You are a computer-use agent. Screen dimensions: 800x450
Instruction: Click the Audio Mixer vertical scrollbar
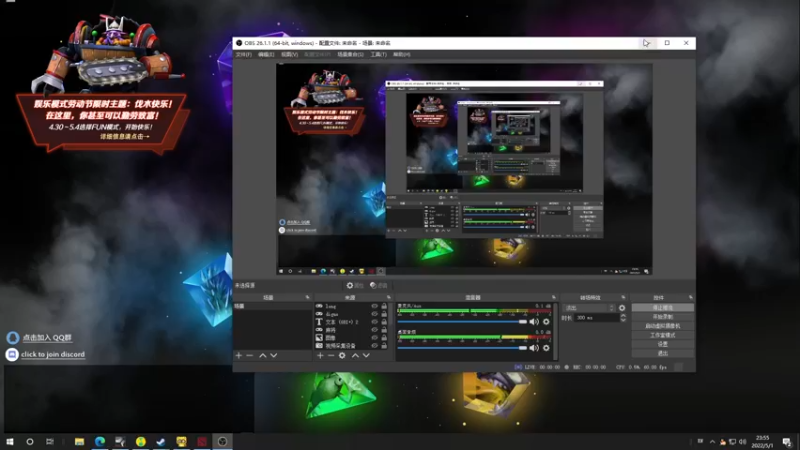555,332
